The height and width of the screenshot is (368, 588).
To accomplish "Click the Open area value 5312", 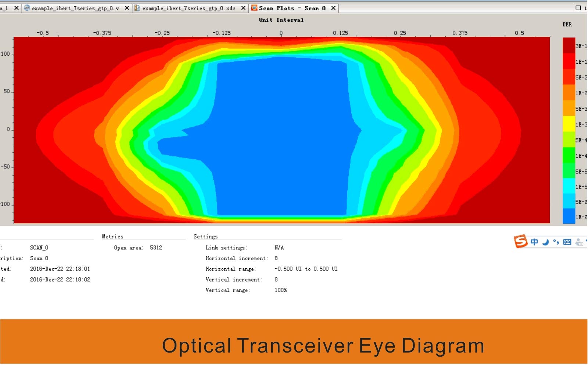I will point(156,248).
